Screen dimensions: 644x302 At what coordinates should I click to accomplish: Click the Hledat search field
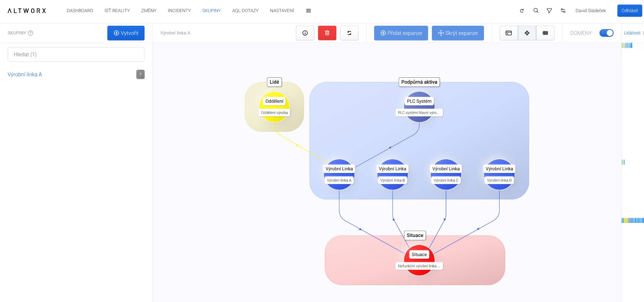76,54
